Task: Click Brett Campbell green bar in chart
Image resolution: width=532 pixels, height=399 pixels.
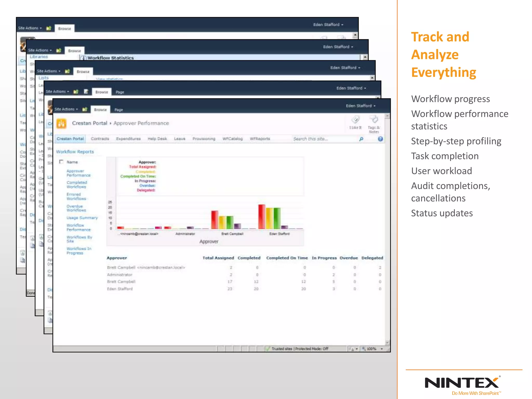Action: pyautogui.click(x=230, y=222)
